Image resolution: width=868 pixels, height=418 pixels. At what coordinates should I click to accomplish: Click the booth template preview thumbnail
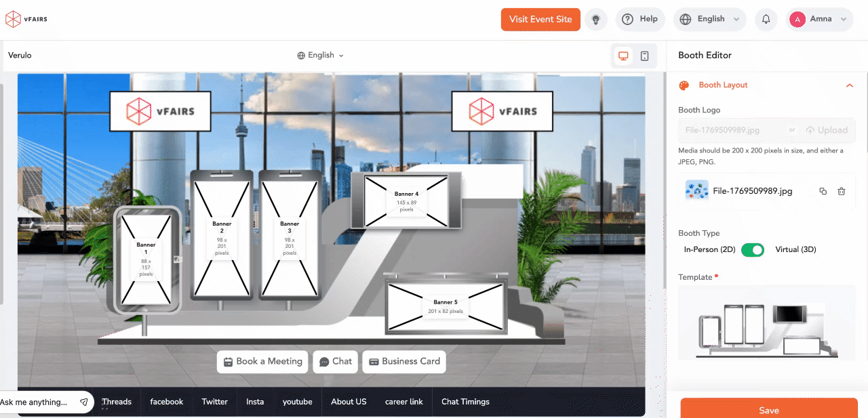767,323
